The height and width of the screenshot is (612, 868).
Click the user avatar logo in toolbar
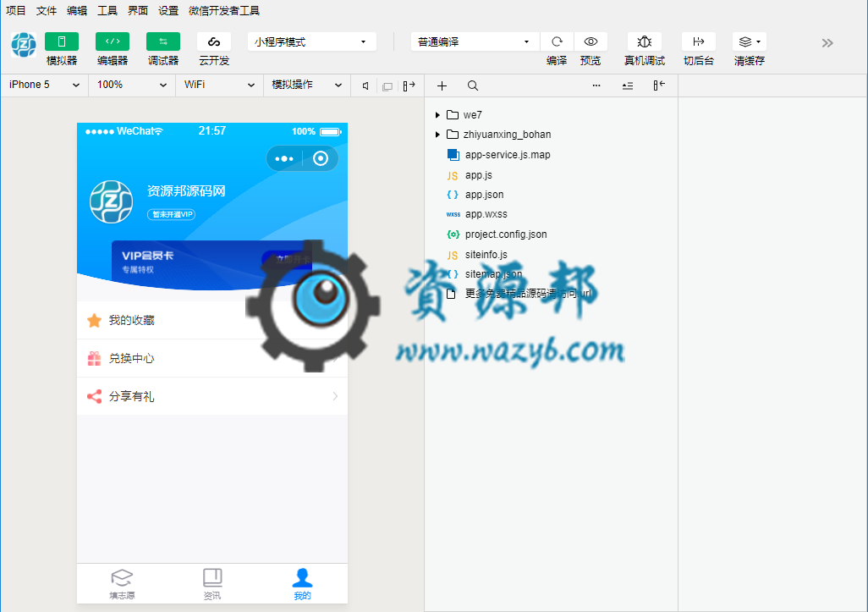pyautogui.click(x=24, y=45)
